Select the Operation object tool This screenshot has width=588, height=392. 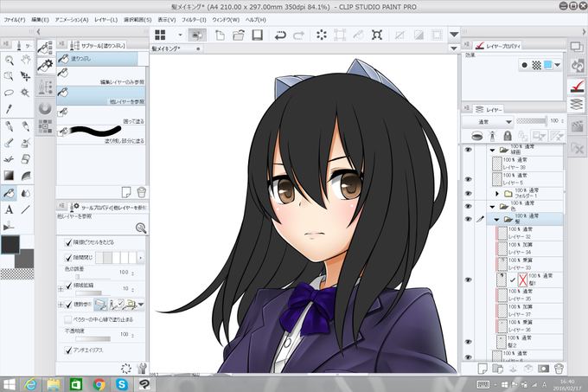pos(9,76)
